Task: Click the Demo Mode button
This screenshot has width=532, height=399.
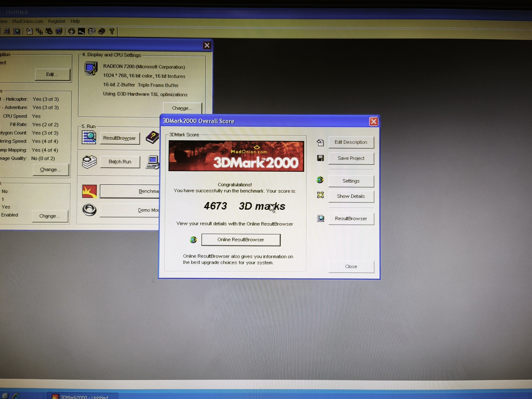Action: (129, 210)
